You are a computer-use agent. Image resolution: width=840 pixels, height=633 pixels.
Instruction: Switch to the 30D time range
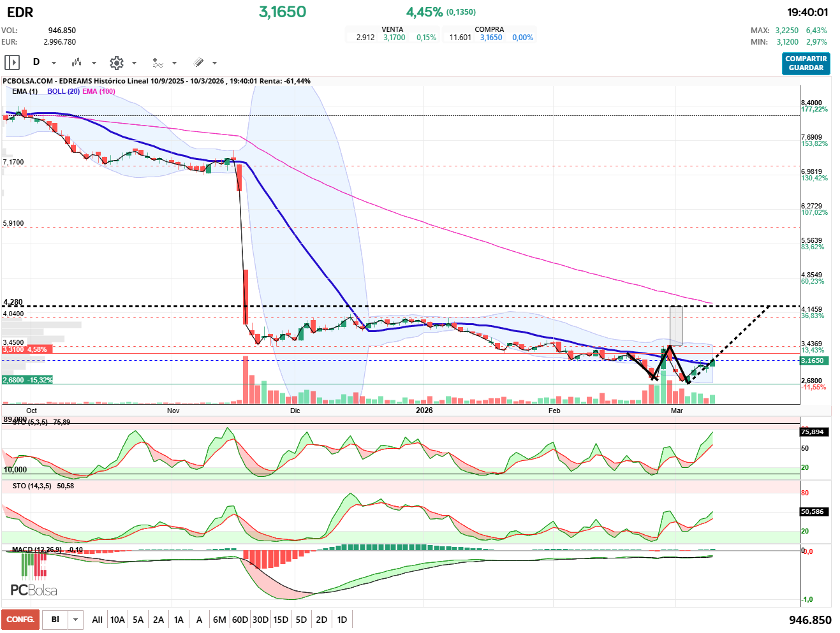[x=260, y=620]
